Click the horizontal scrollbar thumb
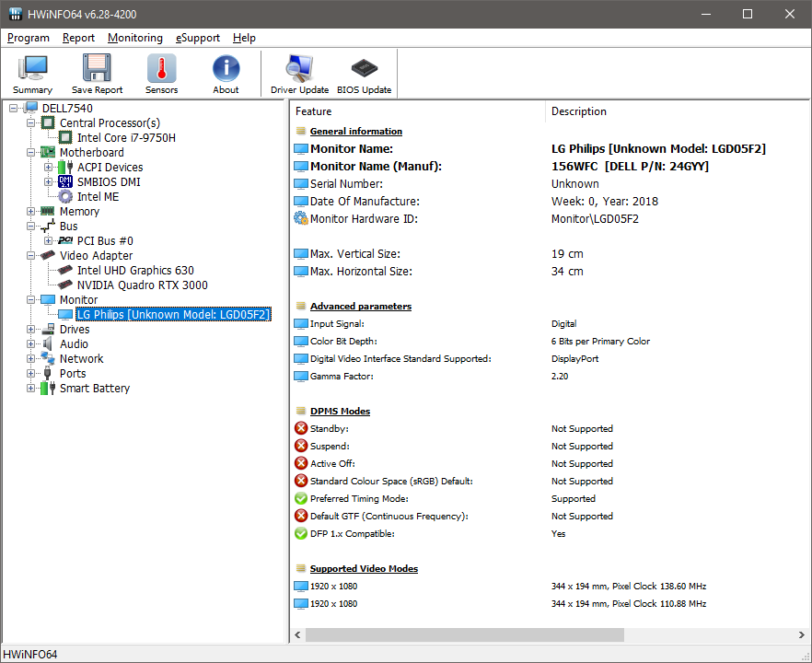 point(465,634)
